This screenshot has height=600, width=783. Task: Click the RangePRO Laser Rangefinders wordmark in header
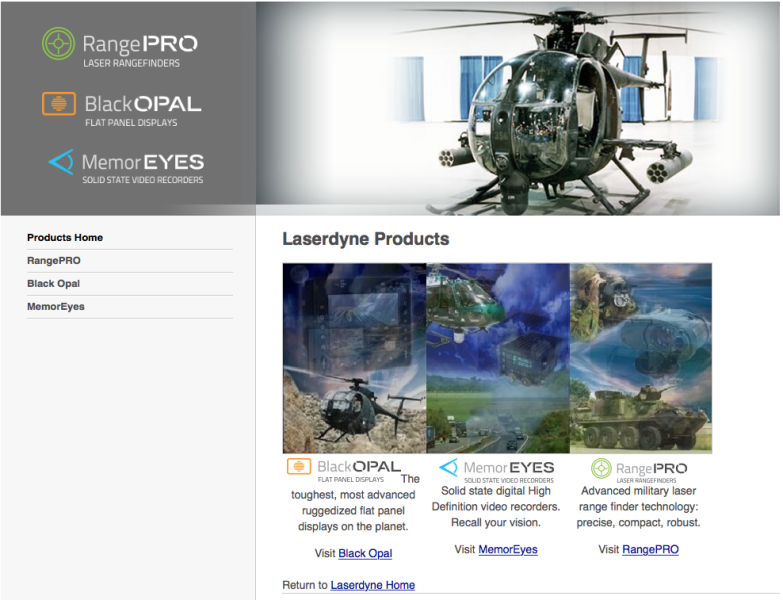pyautogui.click(x=139, y=48)
